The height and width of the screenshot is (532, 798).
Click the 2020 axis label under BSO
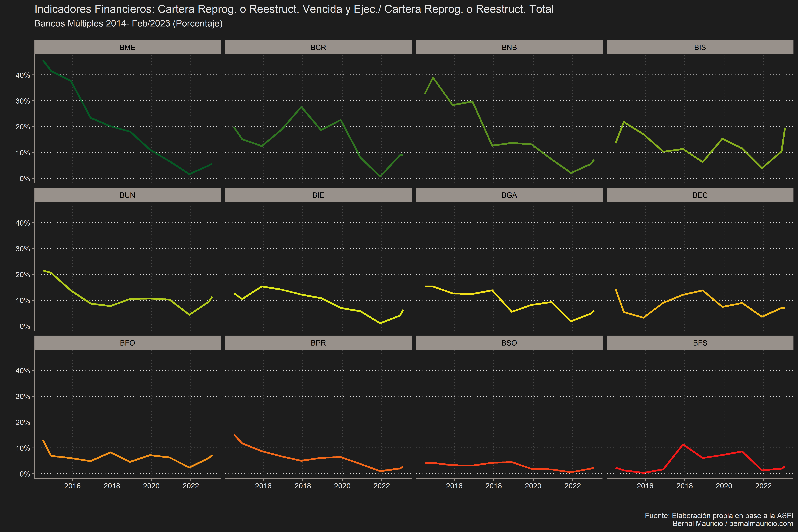[533, 486]
